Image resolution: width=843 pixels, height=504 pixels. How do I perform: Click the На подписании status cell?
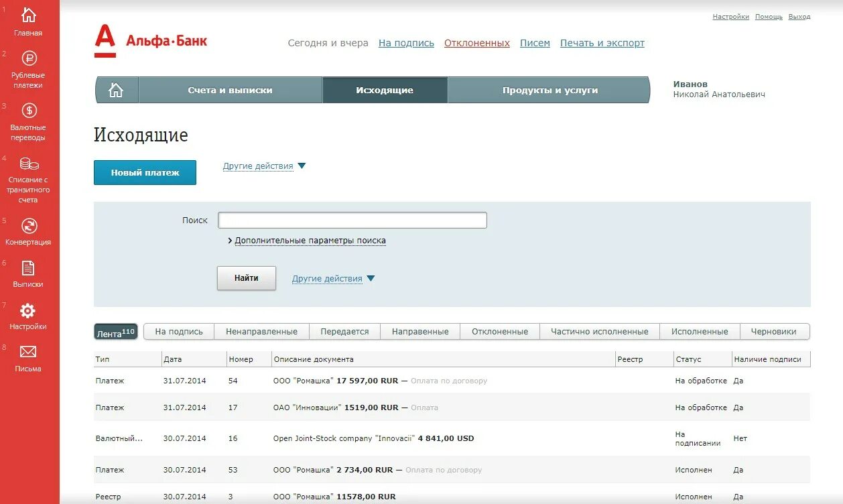(698, 438)
